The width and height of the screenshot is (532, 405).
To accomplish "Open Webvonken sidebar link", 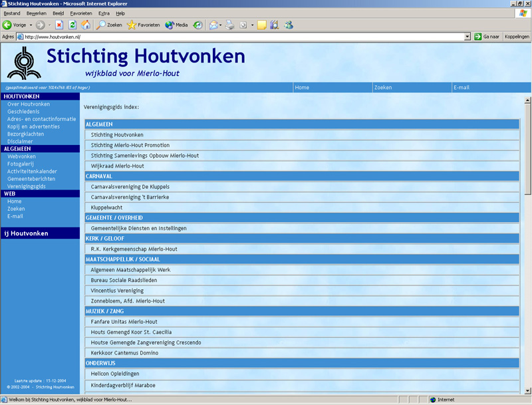I will (x=21, y=156).
